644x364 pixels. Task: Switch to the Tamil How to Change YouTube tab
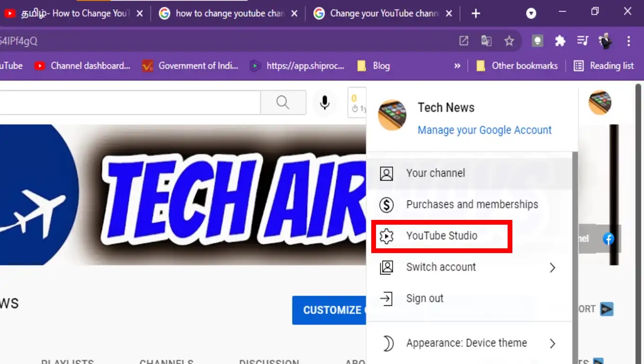[73, 13]
